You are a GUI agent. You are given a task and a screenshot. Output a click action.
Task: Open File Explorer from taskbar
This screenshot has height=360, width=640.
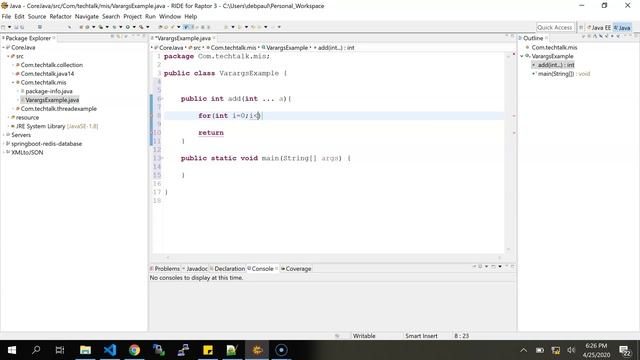[85, 350]
